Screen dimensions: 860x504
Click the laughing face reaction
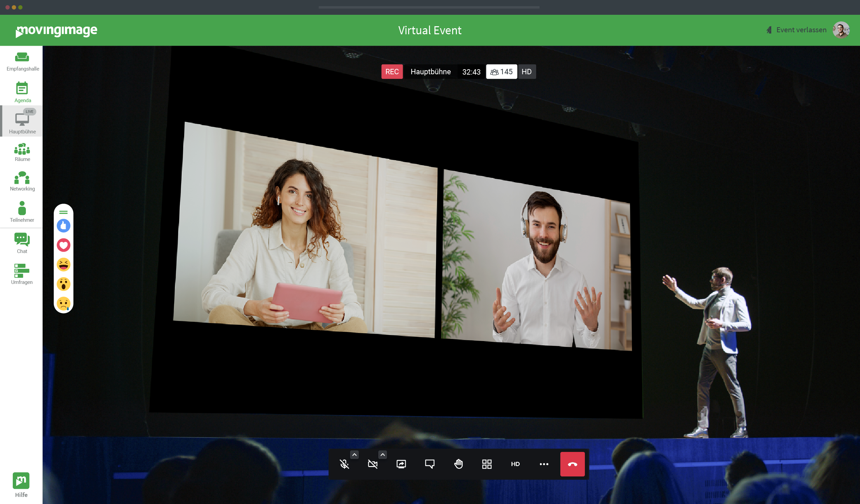coord(63,264)
